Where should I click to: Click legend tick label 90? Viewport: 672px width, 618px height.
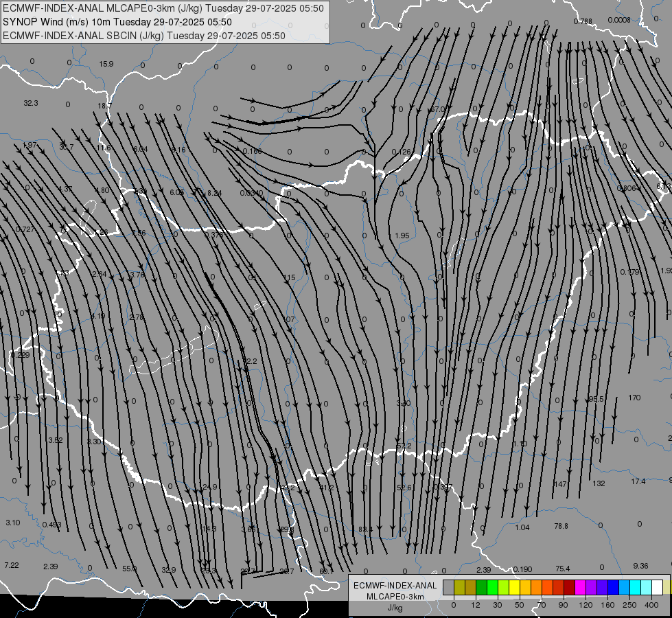[x=563, y=605]
